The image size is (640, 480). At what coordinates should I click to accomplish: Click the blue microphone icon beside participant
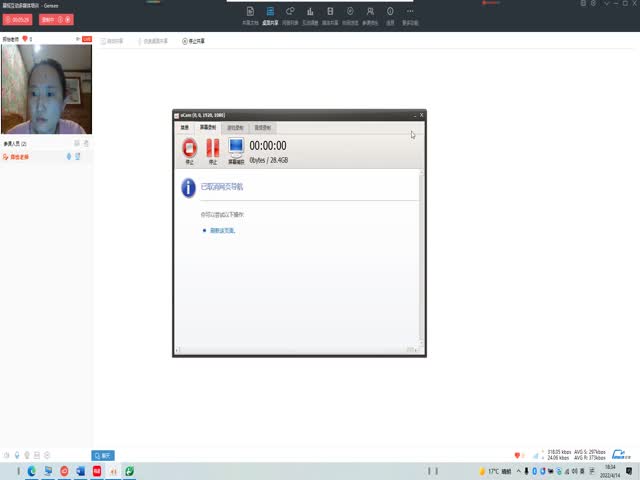(69, 157)
